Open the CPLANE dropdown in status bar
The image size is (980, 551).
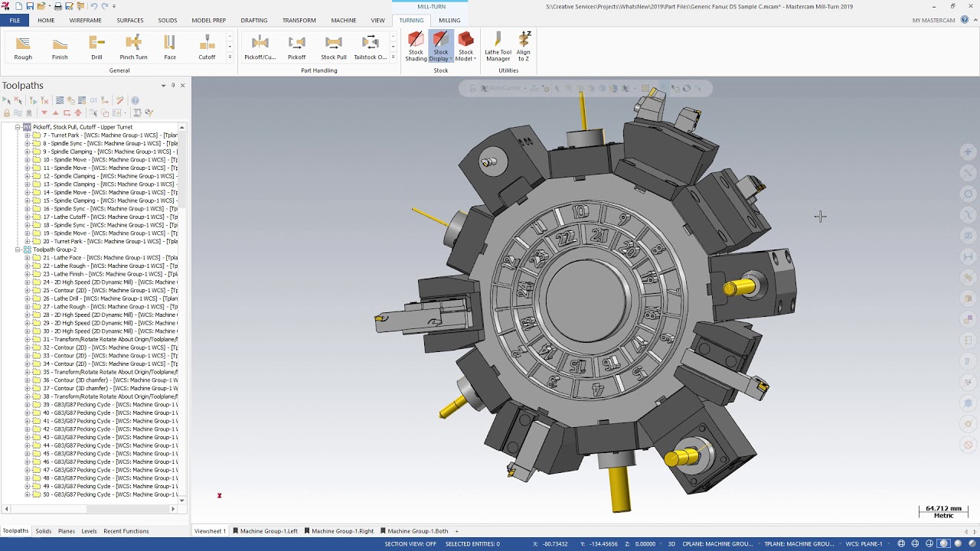(x=718, y=543)
